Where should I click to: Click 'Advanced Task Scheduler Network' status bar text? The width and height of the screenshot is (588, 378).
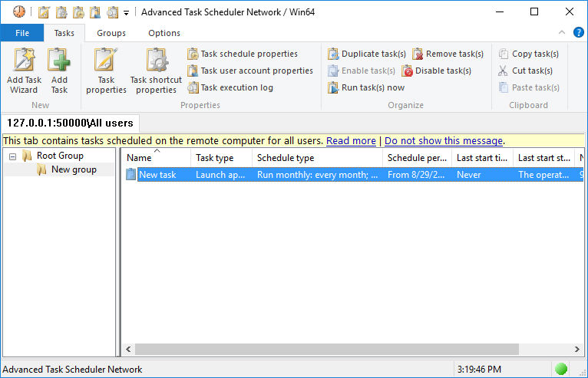click(x=72, y=370)
